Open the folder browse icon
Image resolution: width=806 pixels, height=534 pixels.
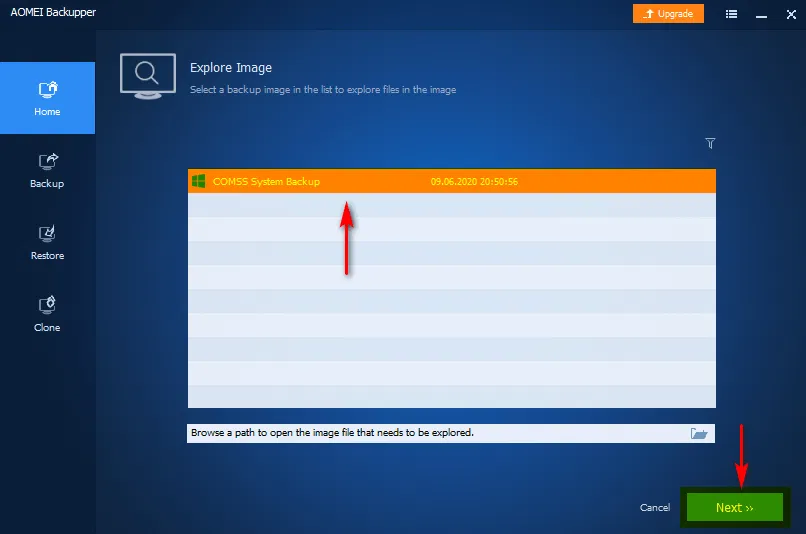(x=699, y=433)
